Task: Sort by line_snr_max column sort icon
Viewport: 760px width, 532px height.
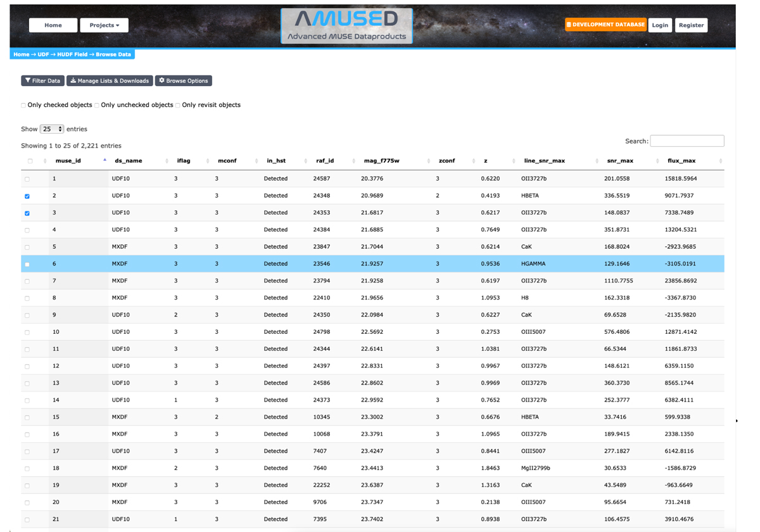Action: [x=597, y=161]
